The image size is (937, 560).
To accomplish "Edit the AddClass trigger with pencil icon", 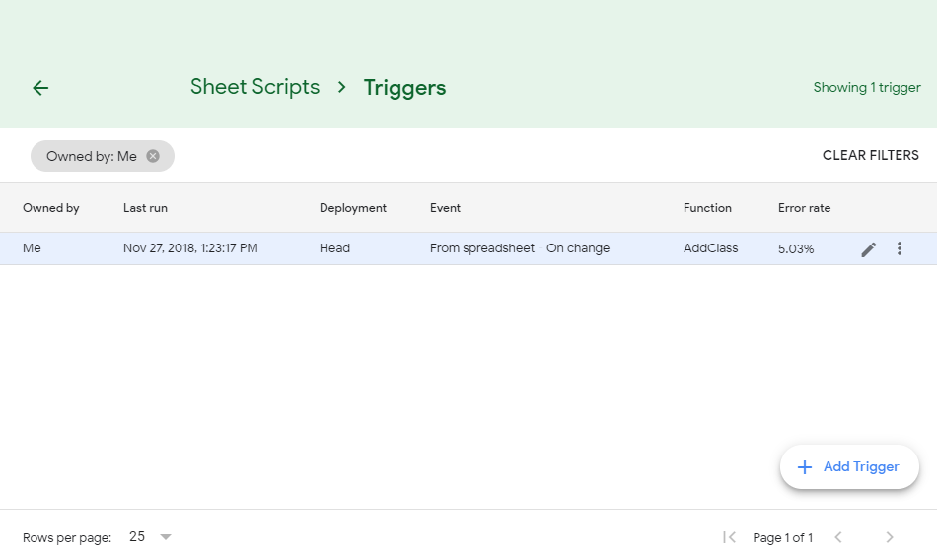I will [868, 249].
